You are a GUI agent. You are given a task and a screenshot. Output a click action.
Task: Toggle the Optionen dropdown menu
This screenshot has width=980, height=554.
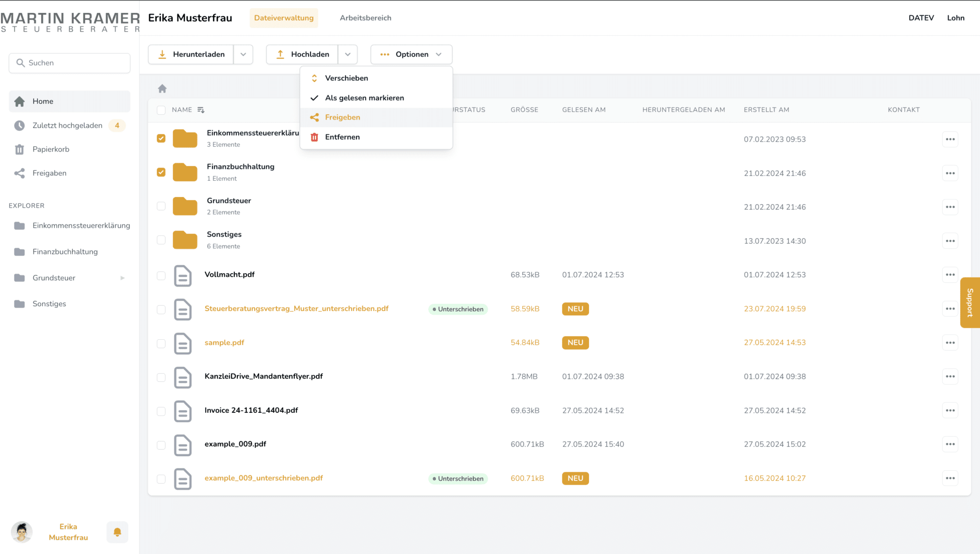[x=412, y=55]
